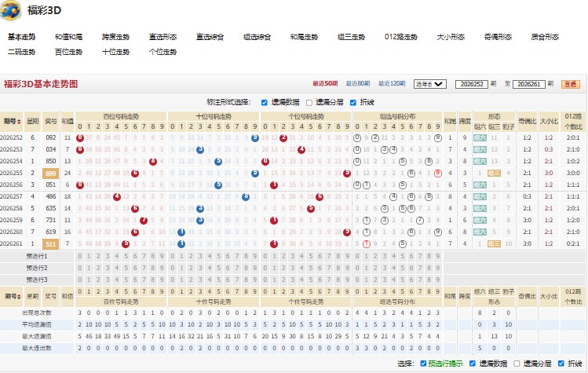
Task: Click 组选号码分布 header in top table
Action: point(397,116)
